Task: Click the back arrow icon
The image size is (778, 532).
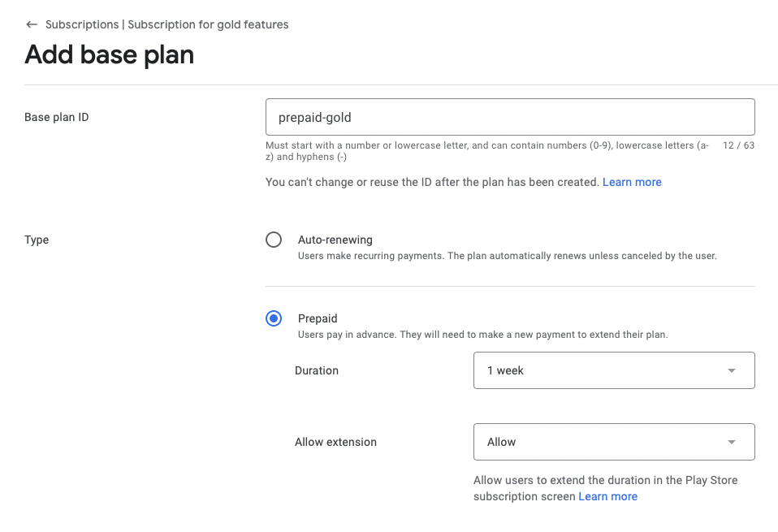Action: pos(32,24)
